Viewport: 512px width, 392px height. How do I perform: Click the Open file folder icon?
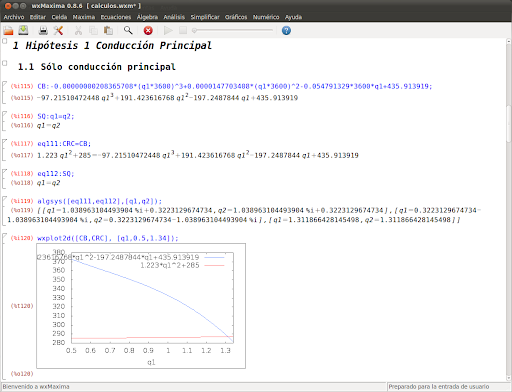pyautogui.click(x=8, y=31)
